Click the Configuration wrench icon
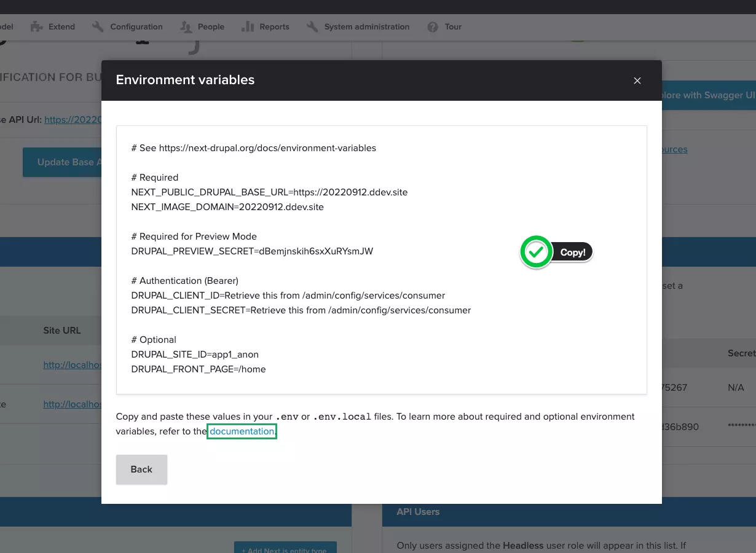Viewport: 756px width, 553px height. (x=98, y=27)
